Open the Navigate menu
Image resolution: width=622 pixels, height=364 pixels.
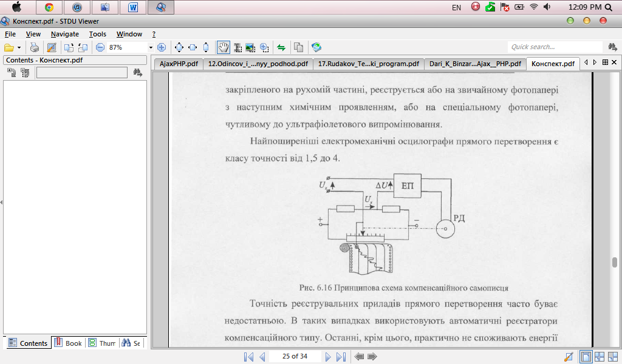[64, 34]
